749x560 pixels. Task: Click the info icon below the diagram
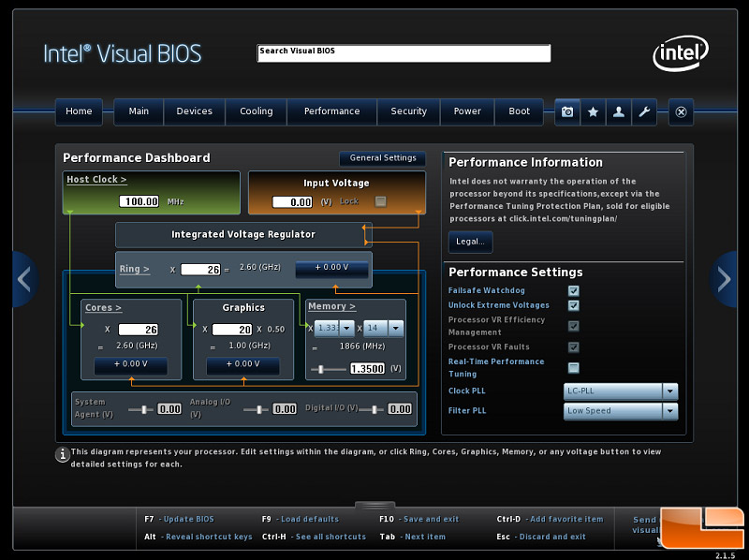63,454
